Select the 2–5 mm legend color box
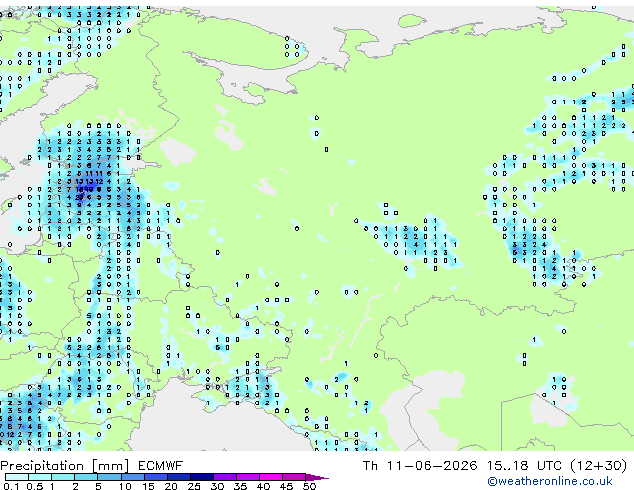The height and width of the screenshot is (490, 634). click(x=86, y=477)
